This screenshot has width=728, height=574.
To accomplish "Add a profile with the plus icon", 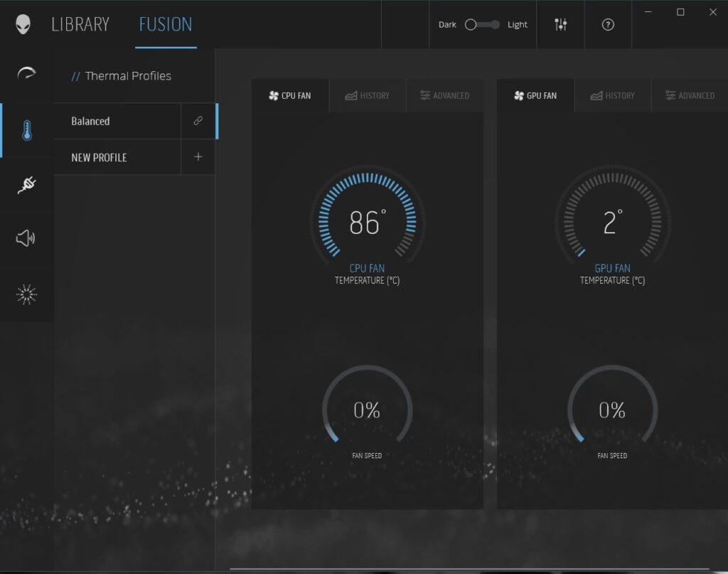I will (x=198, y=157).
